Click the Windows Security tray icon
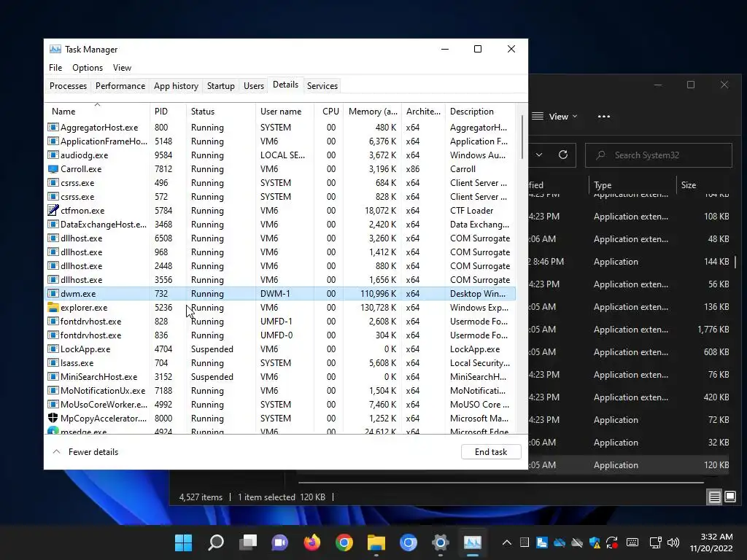 tap(595, 542)
